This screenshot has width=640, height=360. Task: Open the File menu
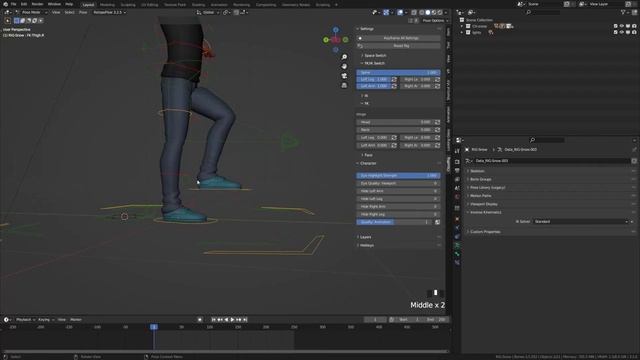click(x=13, y=4)
